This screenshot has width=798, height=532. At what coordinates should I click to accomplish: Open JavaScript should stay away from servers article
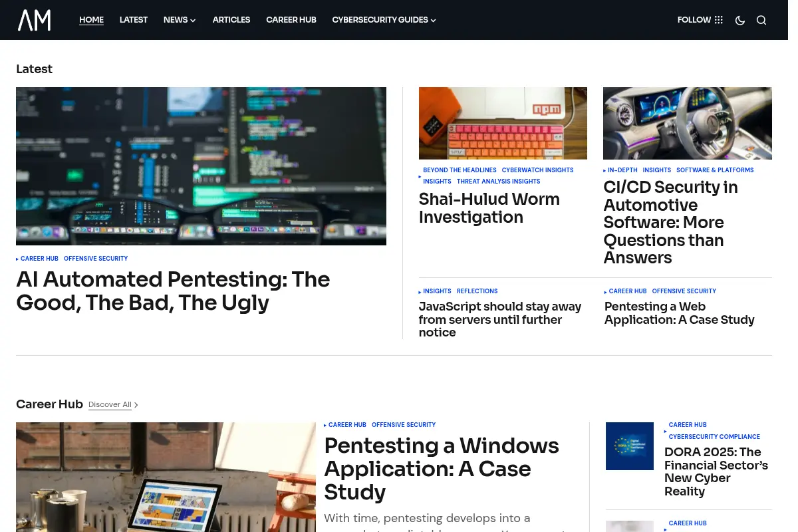(x=500, y=319)
